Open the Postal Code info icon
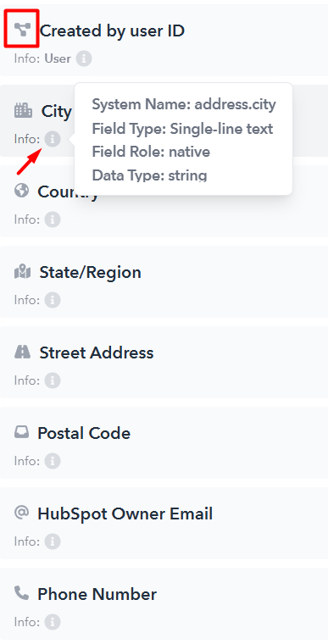Viewport: 328px width, 644px height. pyautogui.click(x=53, y=461)
